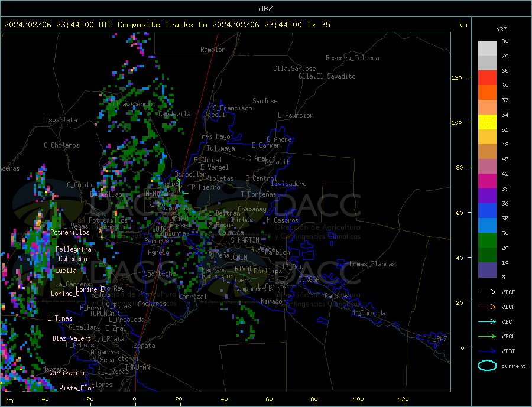532x407 pixels.
Task: Click the 'Carrizalejo' map label
Action: click(x=67, y=373)
